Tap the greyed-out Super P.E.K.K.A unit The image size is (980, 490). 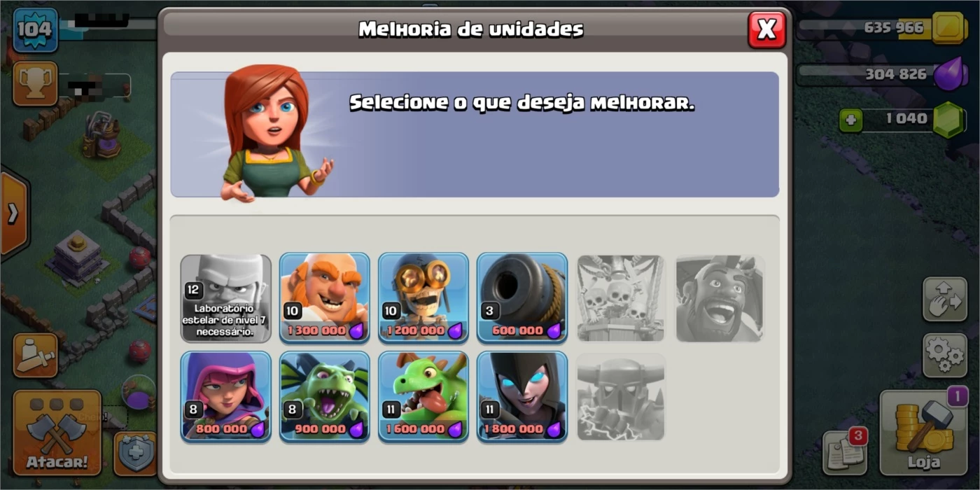(x=620, y=396)
